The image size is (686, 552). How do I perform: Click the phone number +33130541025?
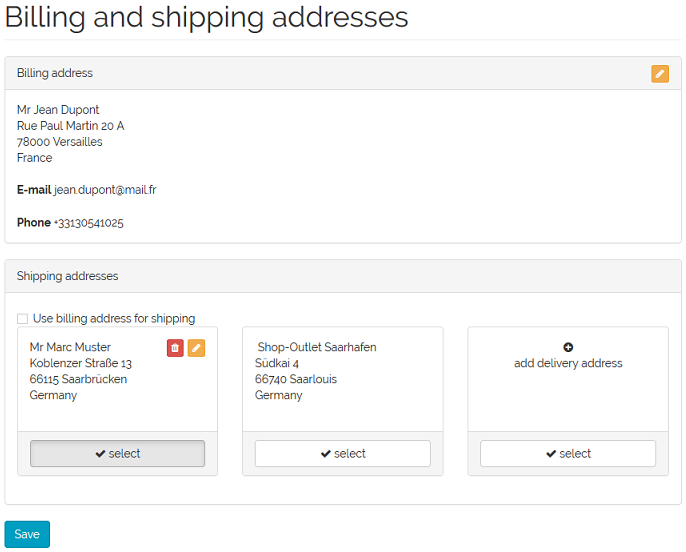coord(88,223)
